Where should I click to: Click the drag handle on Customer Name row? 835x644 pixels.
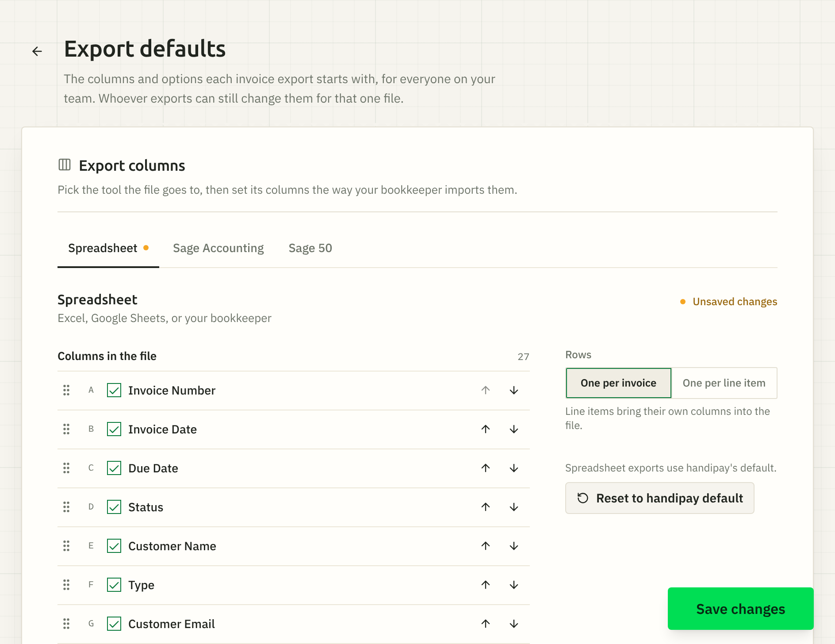66,546
